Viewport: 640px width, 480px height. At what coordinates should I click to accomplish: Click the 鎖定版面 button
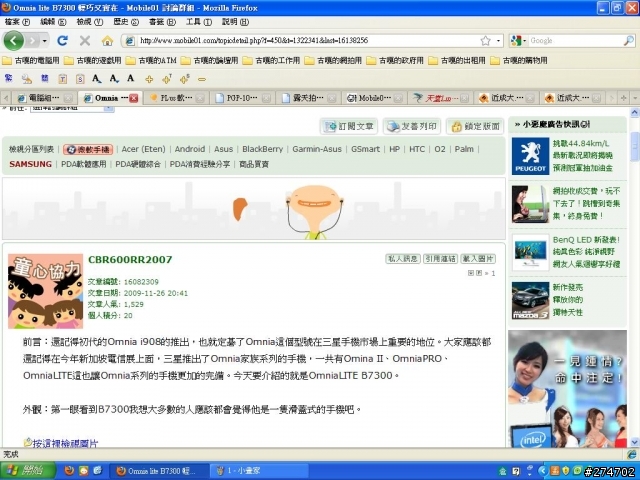tap(475, 127)
